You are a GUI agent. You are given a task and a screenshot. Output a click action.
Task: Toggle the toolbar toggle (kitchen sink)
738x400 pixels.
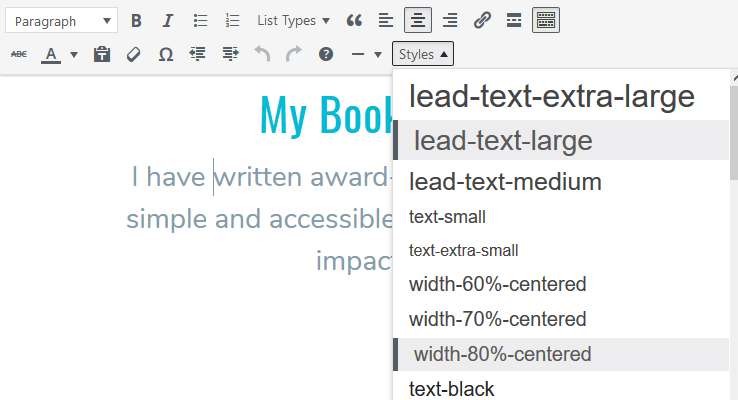pyautogui.click(x=546, y=20)
